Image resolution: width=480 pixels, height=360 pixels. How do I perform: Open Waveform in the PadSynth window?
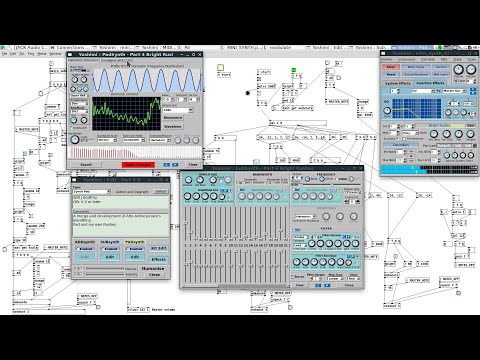[173, 126]
